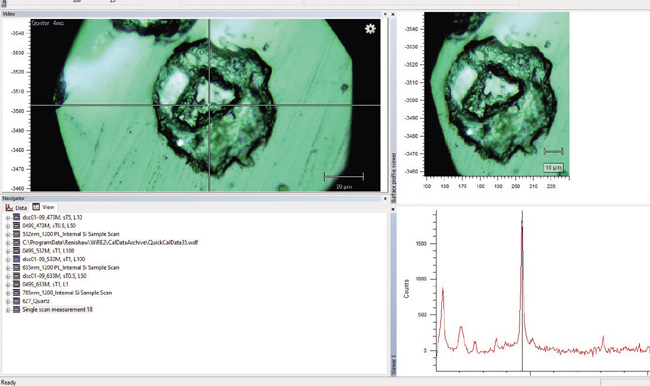This screenshot has width=650, height=386.
Task: Select 'Single scan measurement 18' entry
Action: (x=58, y=309)
